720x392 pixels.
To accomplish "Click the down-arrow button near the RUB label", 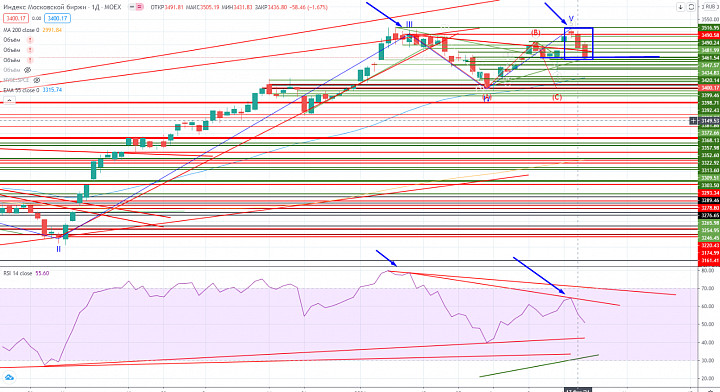I will [x=681, y=7].
